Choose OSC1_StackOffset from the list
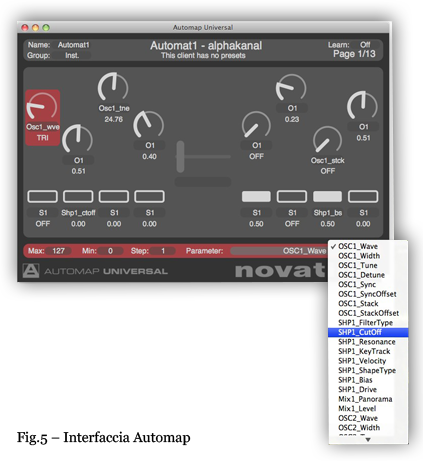Screen dimensions: 423x461 click(368, 313)
